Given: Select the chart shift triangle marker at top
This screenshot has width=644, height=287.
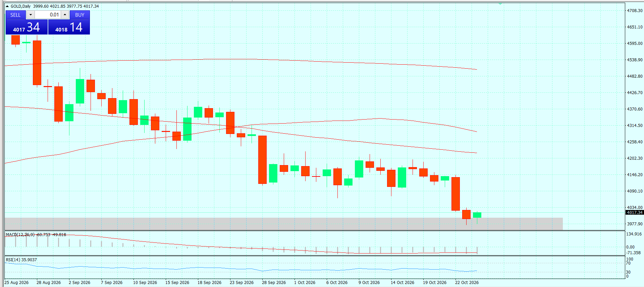Looking at the screenshot, I should point(500,4).
